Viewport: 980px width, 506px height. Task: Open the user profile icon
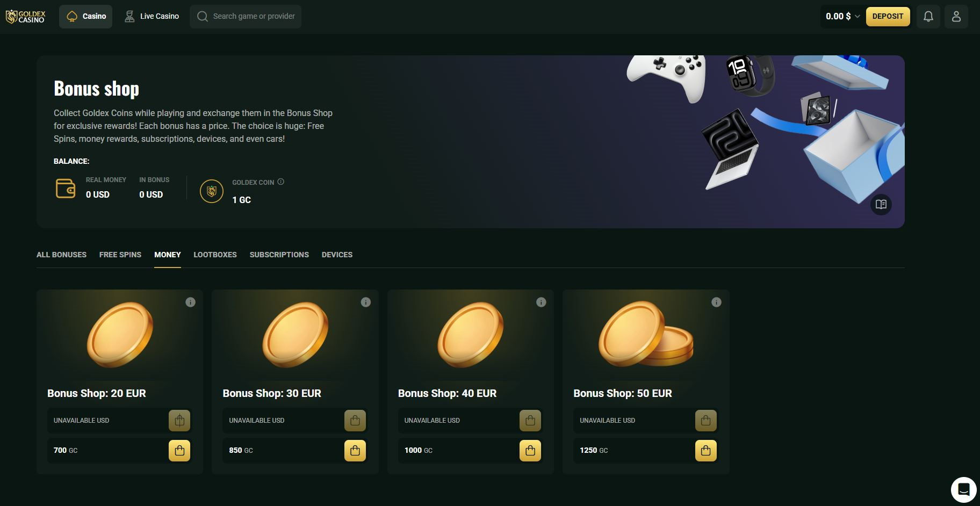coord(956,17)
